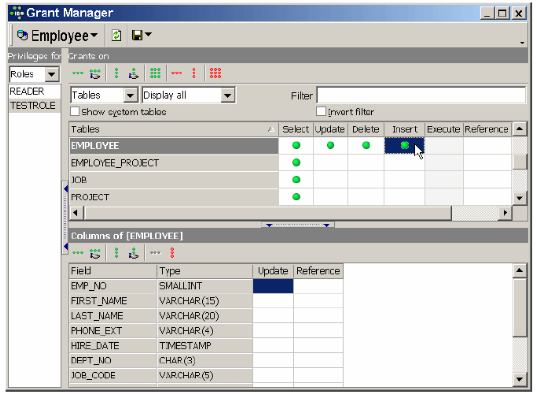
Task: Sort by the Tables column header
Action: coord(173,129)
